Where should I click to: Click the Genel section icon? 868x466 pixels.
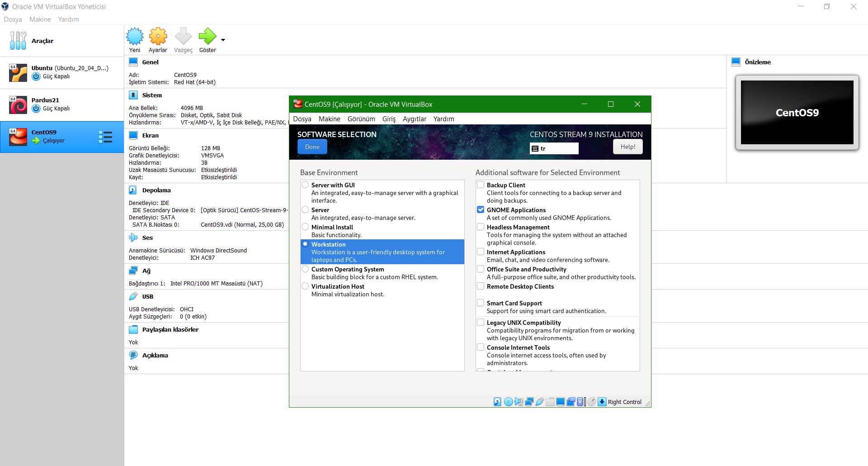133,62
